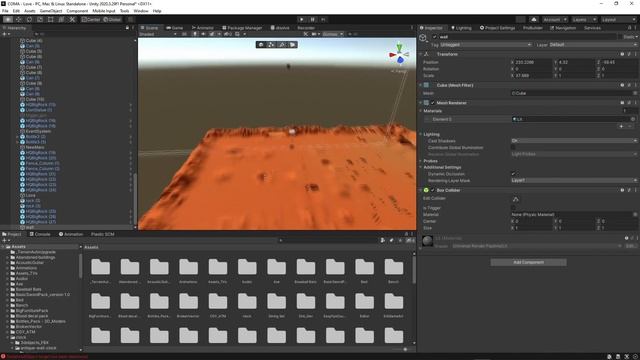Select the Rect Transform tool
This screenshot has width=640, height=360.
pyautogui.click(x=51, y=19)
